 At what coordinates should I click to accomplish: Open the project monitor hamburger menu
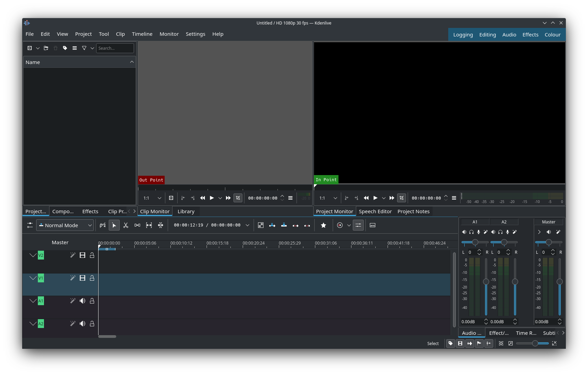[x=454, y=198]
